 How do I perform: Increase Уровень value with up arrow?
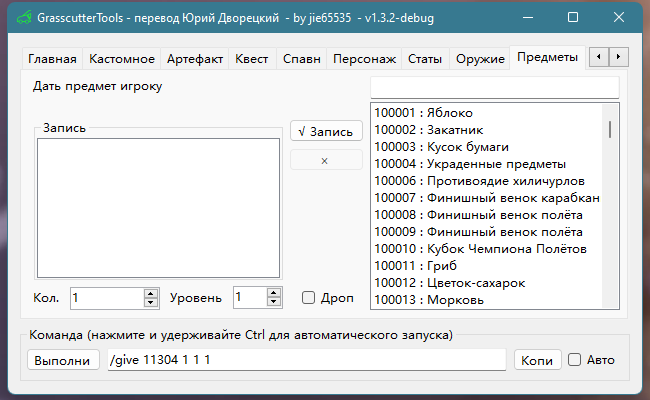(x=273, y=293)
